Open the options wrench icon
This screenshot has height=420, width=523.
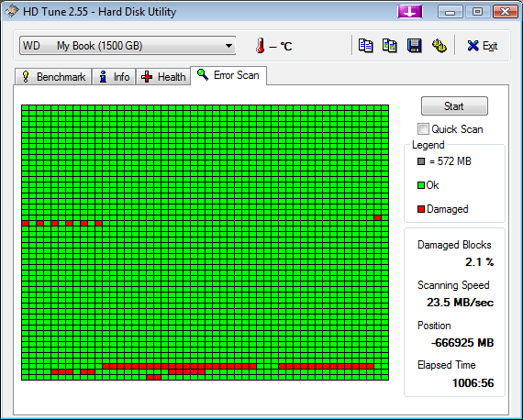tap(439, 46)
